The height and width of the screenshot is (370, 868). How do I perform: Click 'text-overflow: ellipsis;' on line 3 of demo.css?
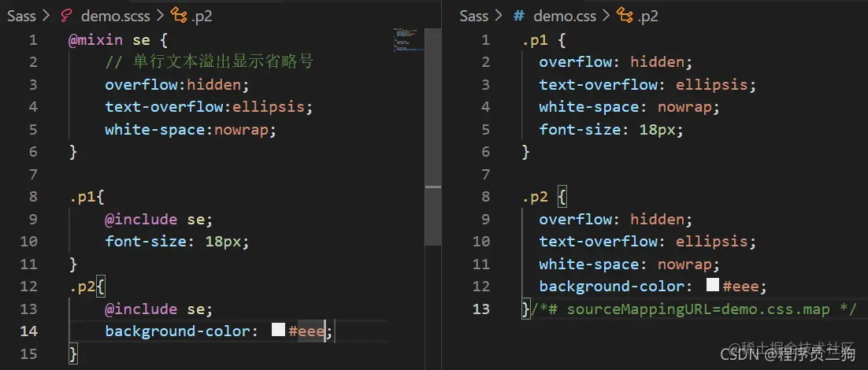point(647,84)
